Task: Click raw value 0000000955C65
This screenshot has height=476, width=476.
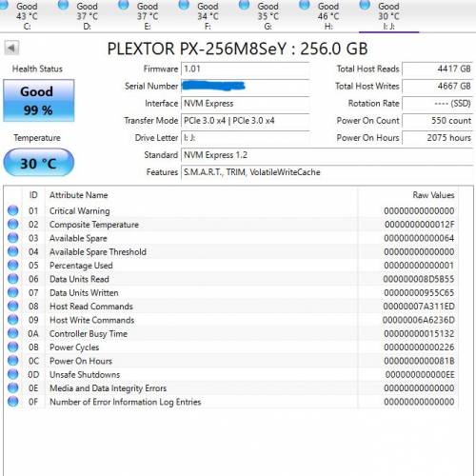Action: click(419, 293)
